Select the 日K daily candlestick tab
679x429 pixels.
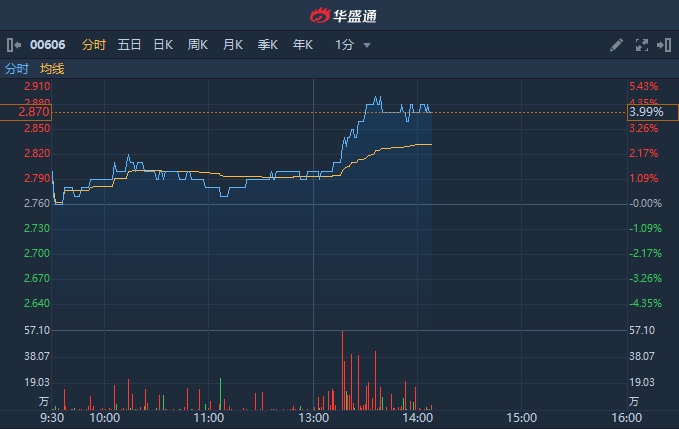point(163,45)
